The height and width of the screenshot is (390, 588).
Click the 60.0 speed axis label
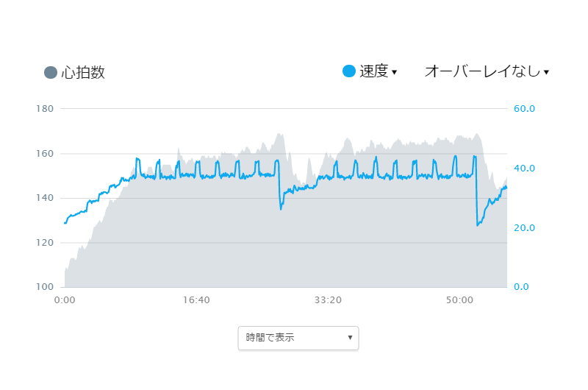click(524, 109)
